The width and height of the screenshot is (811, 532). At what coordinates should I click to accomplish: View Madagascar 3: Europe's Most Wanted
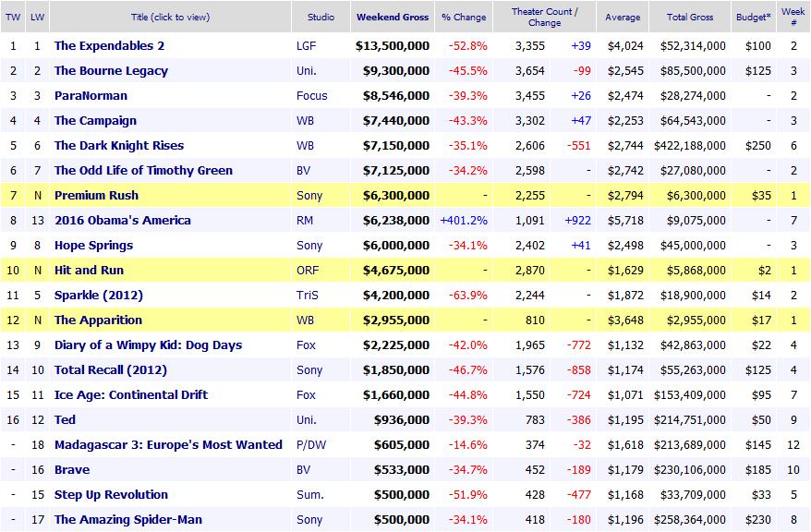click(168, 444)
